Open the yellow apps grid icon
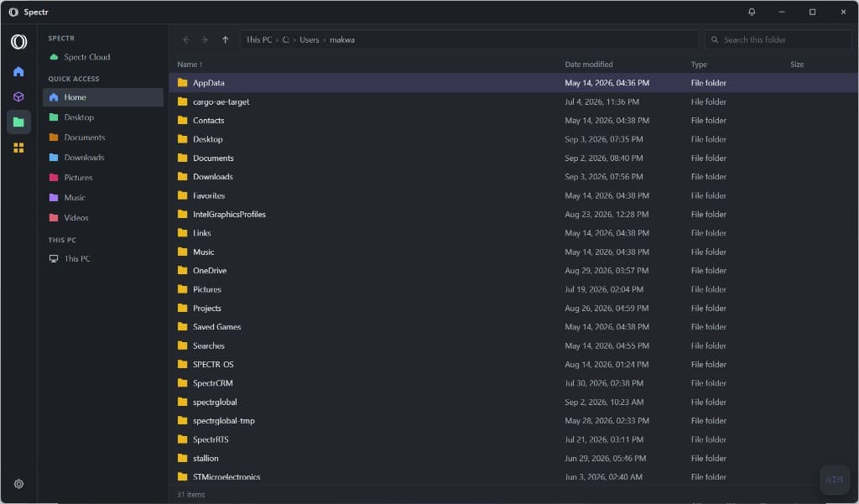 click(18, 148)
